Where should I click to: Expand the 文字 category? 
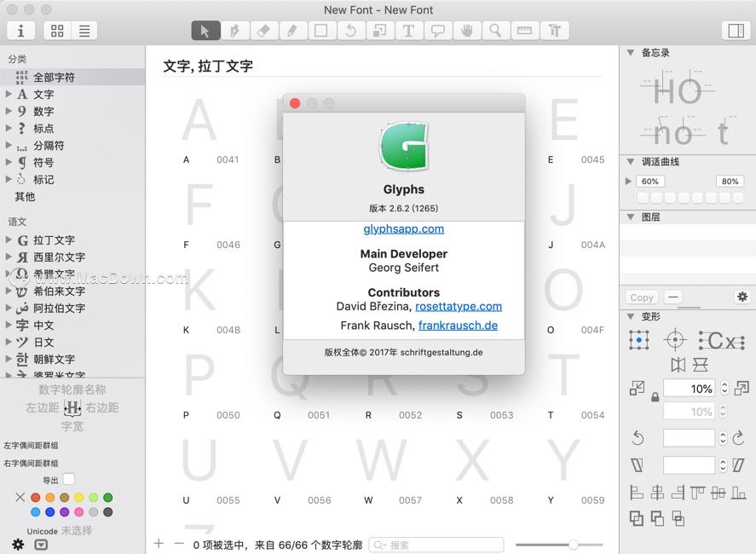(x=9, y=94)
